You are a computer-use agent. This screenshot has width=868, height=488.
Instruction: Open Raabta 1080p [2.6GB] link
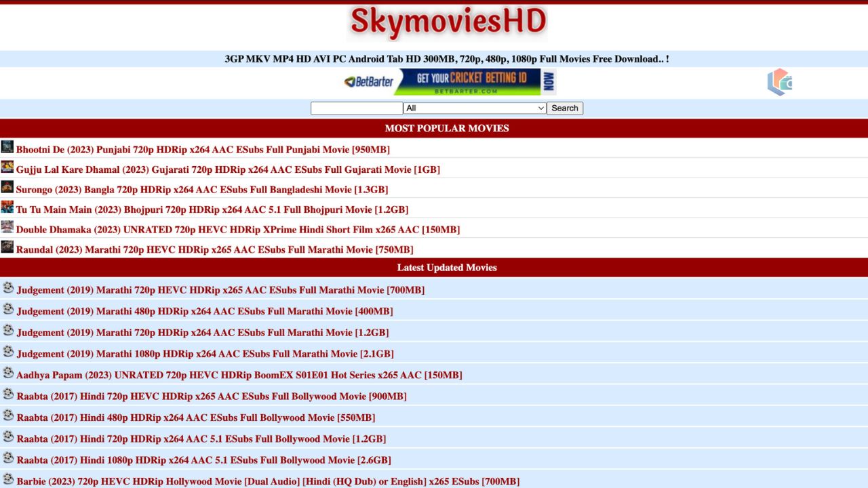(203, 460)
